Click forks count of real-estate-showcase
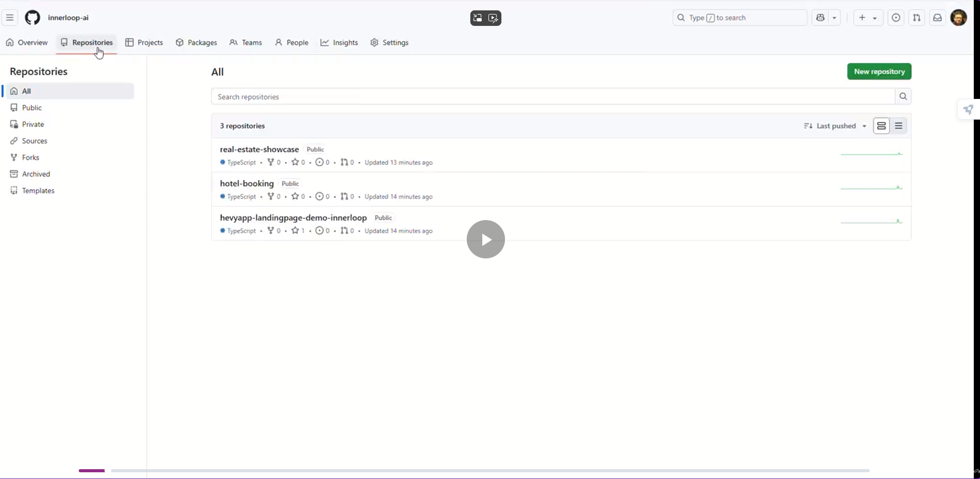980x479 pixels. coord(274,163)
